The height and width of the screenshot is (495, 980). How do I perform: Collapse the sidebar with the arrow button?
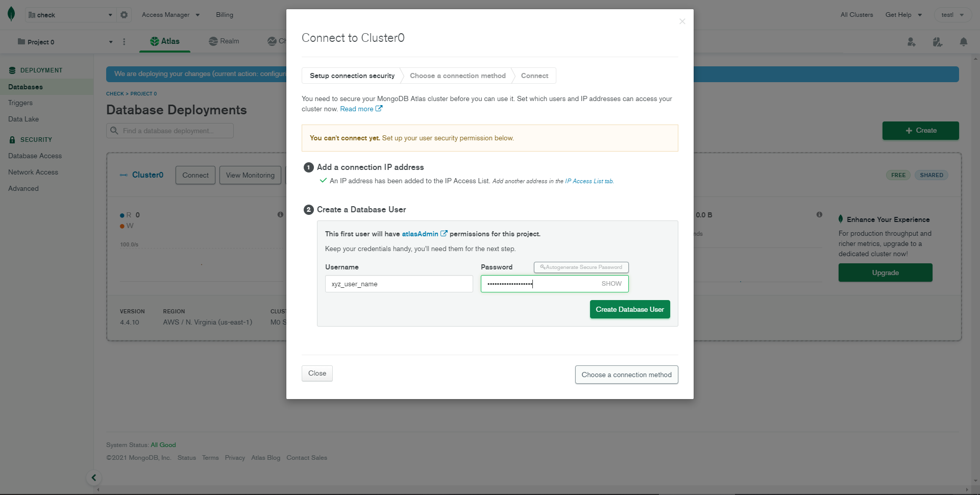click(x=94, y=478)
